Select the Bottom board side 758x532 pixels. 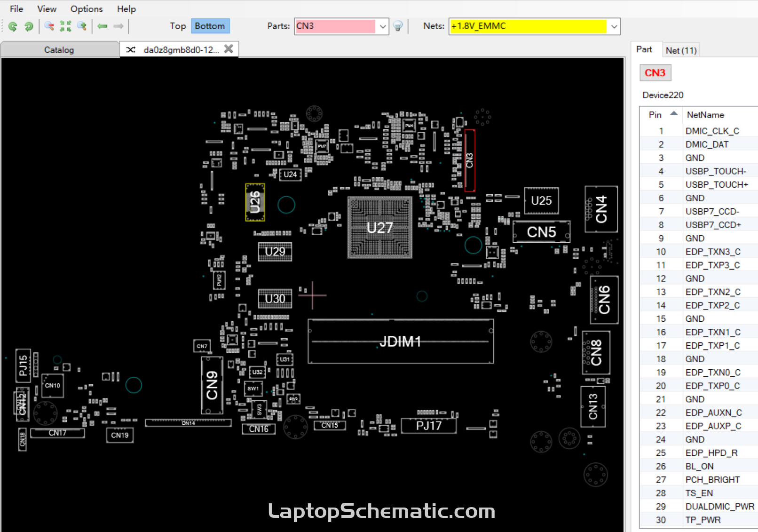click(210, 26)
